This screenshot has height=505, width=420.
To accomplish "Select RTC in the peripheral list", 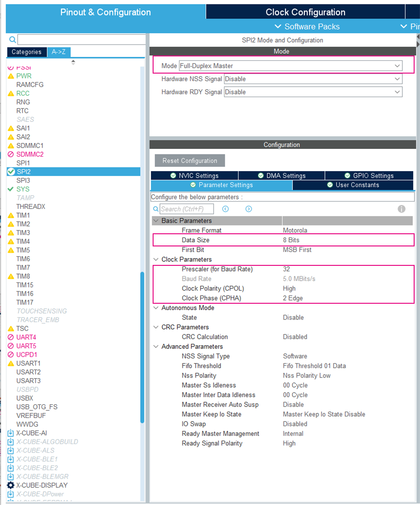I will click(22, 111).
